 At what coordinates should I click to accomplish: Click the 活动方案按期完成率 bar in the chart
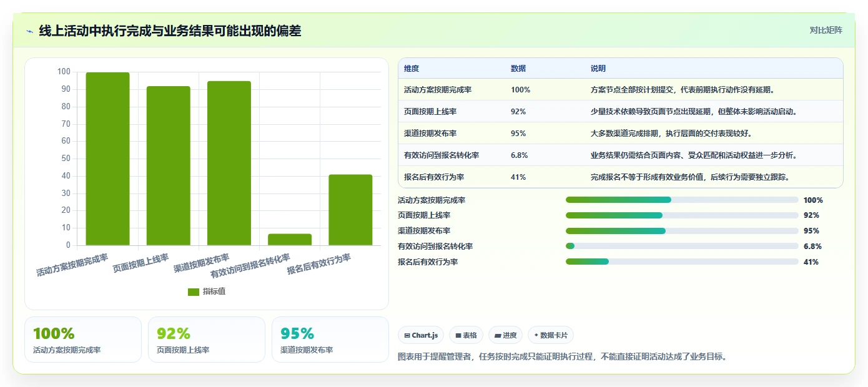[107, 159]
